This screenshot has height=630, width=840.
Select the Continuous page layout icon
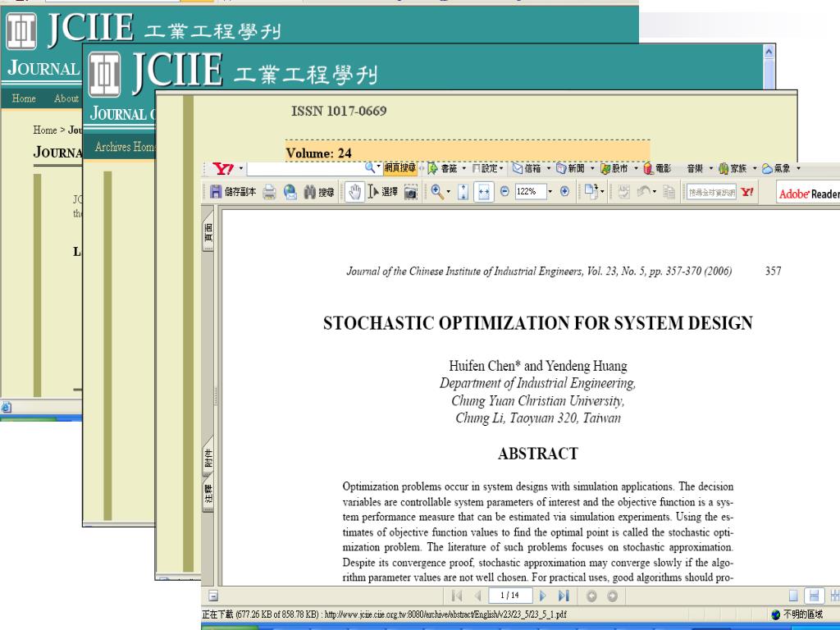[815, 596]
